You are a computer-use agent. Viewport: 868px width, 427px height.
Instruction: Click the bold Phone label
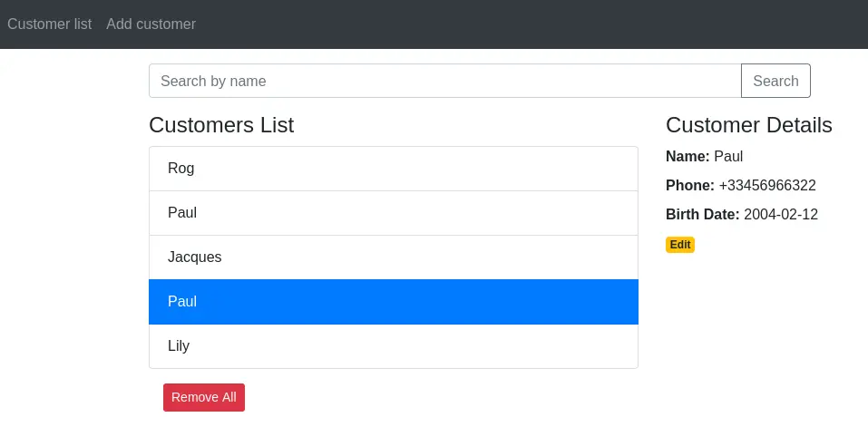690,186
